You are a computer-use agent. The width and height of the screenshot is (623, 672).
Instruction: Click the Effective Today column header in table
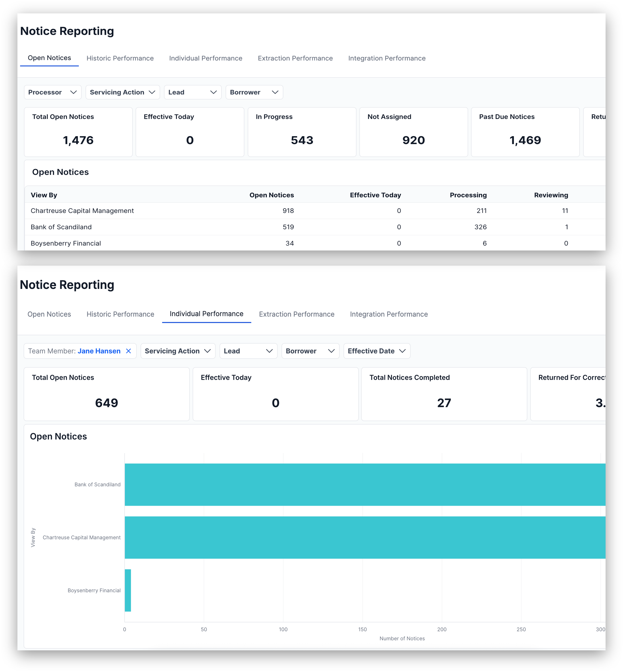pyautogui.click(x=375, y=195)
